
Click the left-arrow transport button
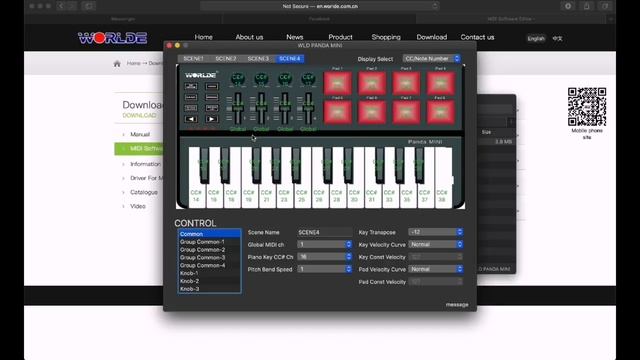(191, 119)
